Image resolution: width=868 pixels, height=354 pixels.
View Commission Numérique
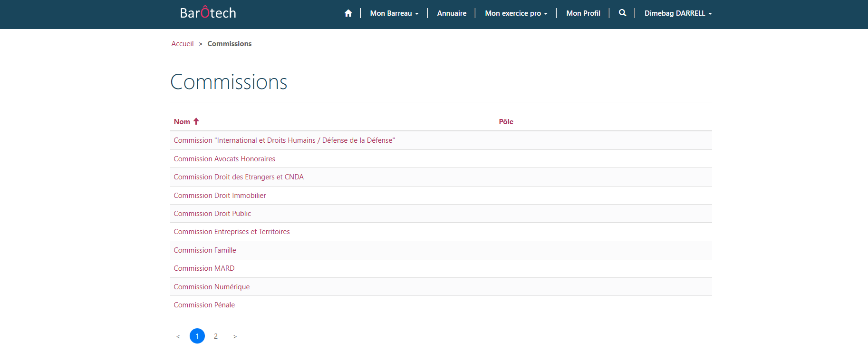tap(212, 287)
